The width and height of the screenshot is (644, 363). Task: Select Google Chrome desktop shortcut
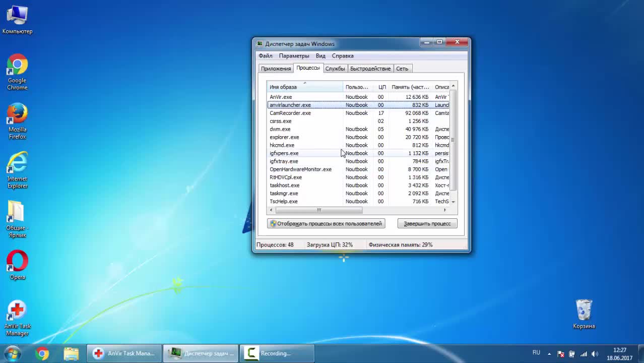click(x=17, y=72)
